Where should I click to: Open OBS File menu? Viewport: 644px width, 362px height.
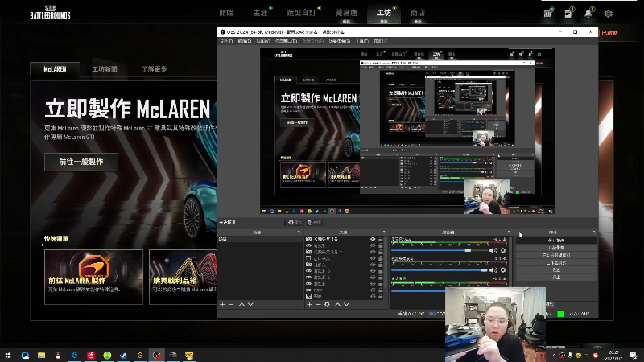(x=226, y=42)
